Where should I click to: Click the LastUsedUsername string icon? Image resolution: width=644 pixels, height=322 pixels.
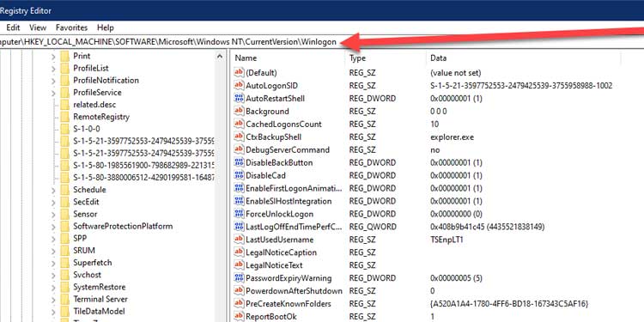pyautogui.click(x=239, y=240)
